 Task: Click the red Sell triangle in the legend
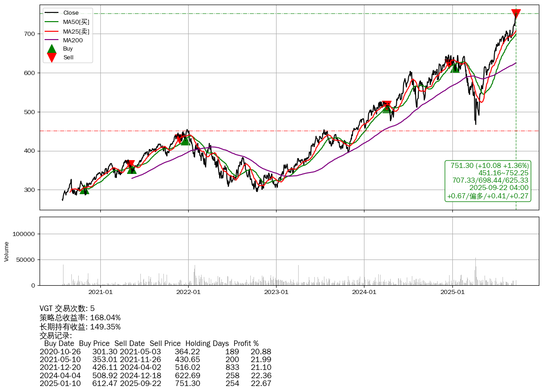tap(52, 58)
